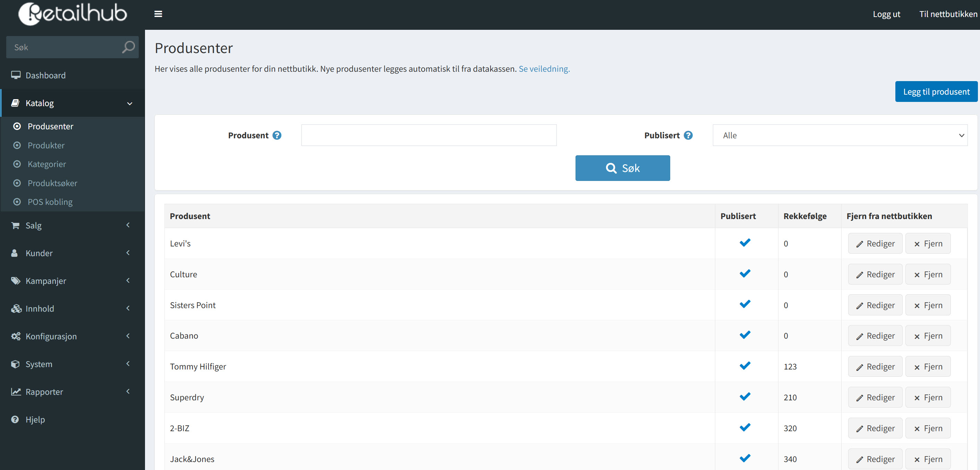This screenshot has width=980, height=470.
Task: Click Legg til produsent button
Action: click(936, 92)
